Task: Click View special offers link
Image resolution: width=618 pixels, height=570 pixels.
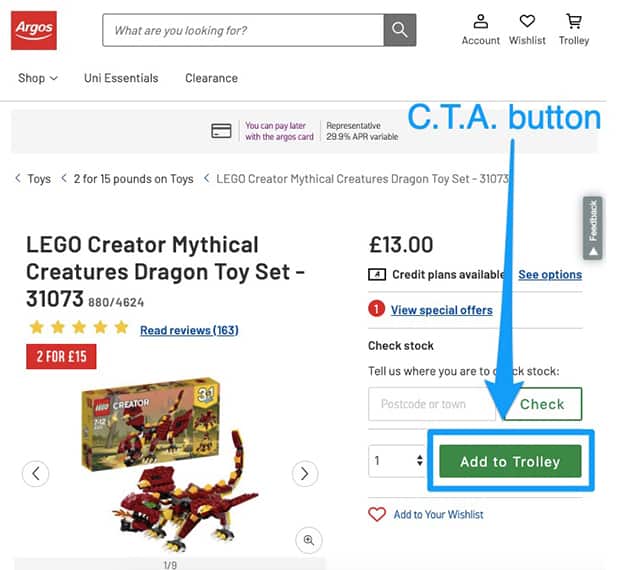Action: coord(441,310)
